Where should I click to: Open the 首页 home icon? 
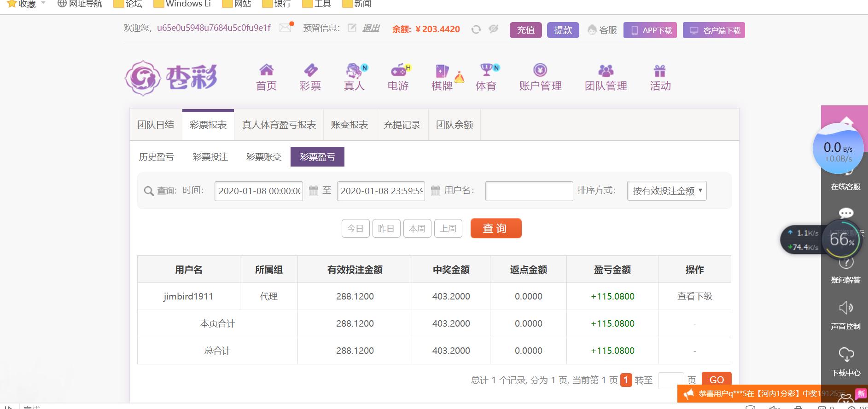pyautogui.click(x=266, y=70)
